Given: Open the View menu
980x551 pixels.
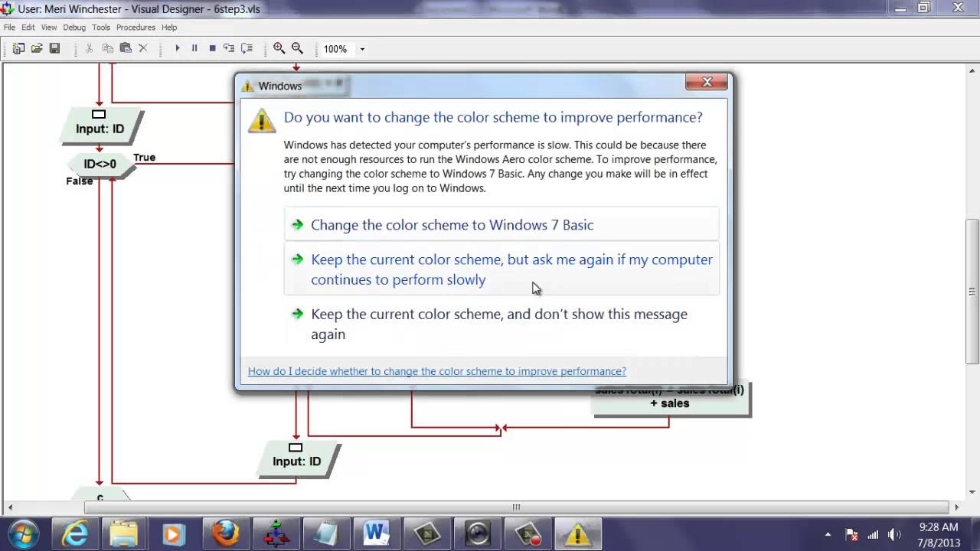Looking at the screenshot, I should 49,27.
